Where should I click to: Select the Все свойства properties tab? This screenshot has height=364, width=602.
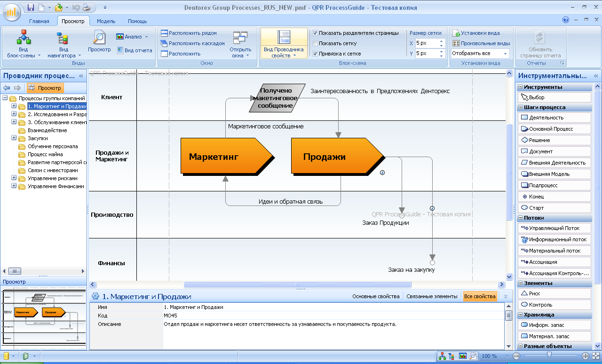click(480, 296)
